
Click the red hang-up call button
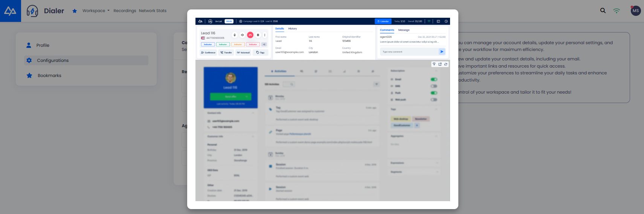pos(250,35)
